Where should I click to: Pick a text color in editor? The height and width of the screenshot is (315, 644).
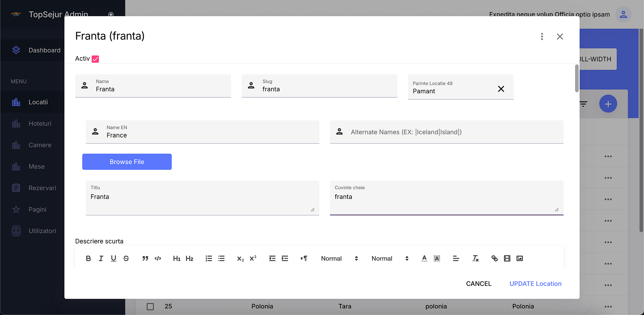tap(424, 258)
